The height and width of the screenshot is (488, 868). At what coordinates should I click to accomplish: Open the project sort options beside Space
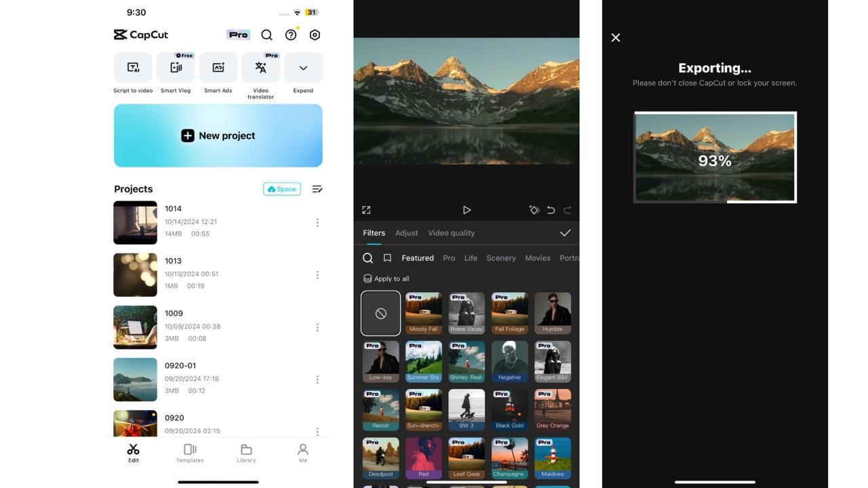click(x=317, y=188)
